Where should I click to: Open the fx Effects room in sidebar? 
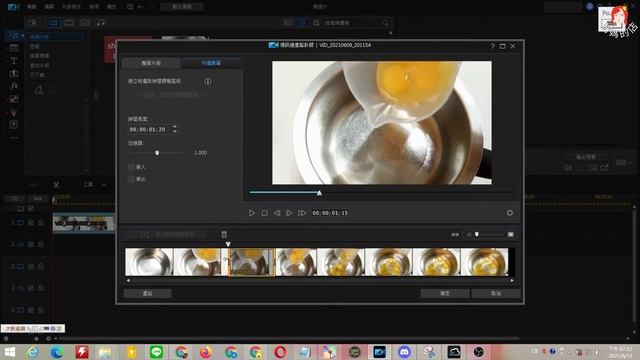pyautogui.click(x=14, y=86)
